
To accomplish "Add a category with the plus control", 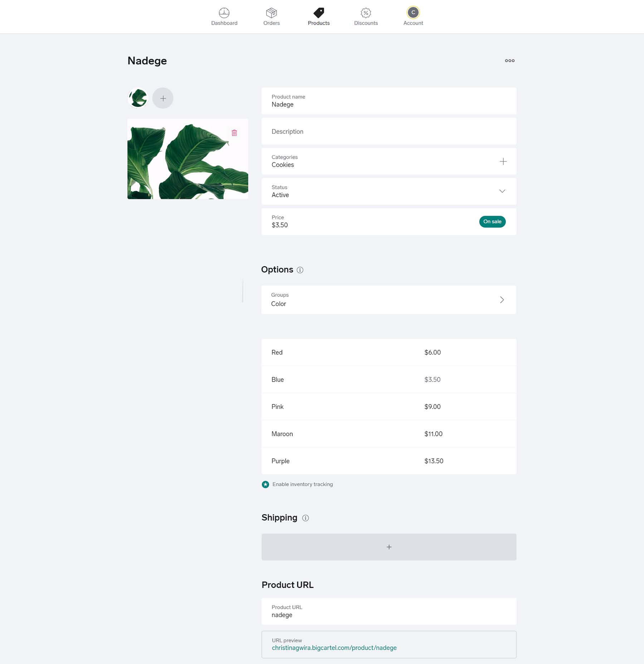I will (x=503, y=161).
